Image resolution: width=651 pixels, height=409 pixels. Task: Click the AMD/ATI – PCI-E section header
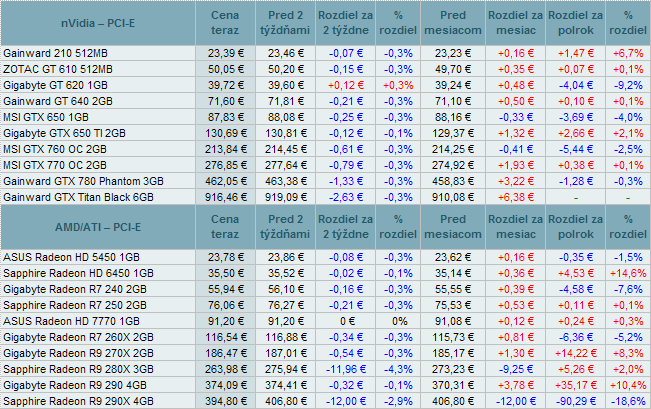98,228
